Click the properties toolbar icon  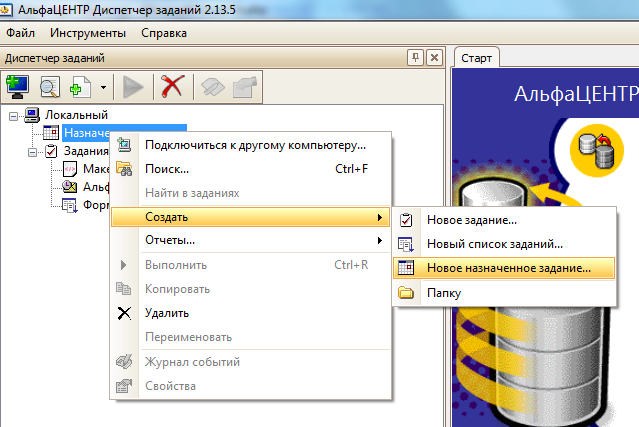coord(245,87)
